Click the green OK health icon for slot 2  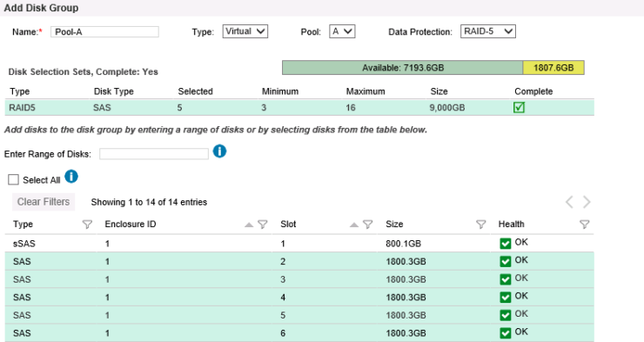tap(505, 262)
